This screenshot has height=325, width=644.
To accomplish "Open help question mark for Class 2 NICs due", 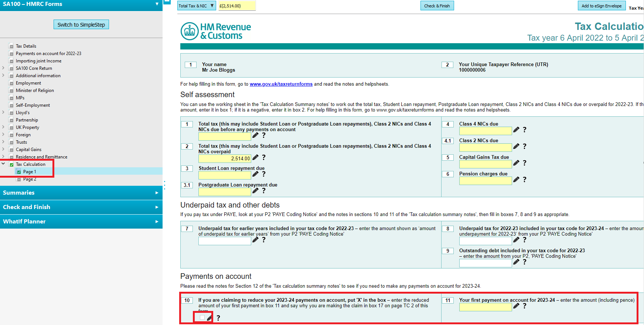I will tap(525, 146).
